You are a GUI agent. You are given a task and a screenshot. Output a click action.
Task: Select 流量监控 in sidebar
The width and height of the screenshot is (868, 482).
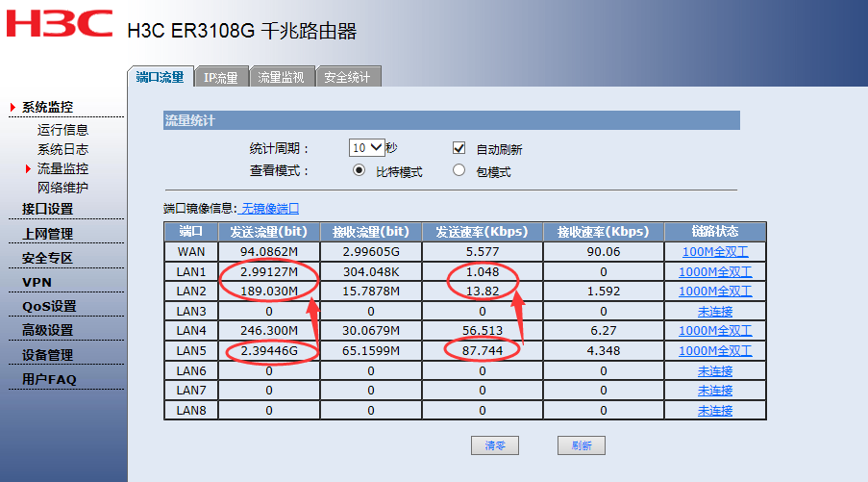[62, 168]
